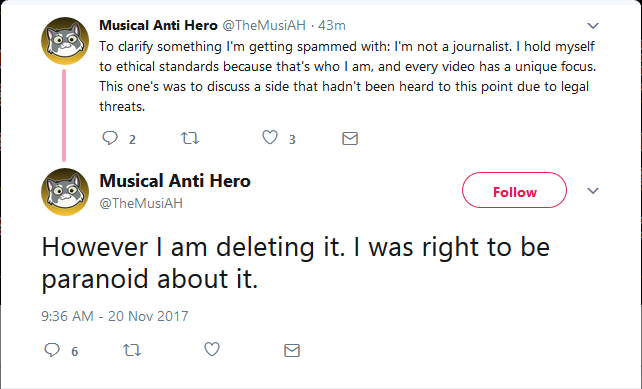Viewport: 642px width, 389px height.
Task: Expand options chevron beside Follow button
Action: (x=593, y=191)
